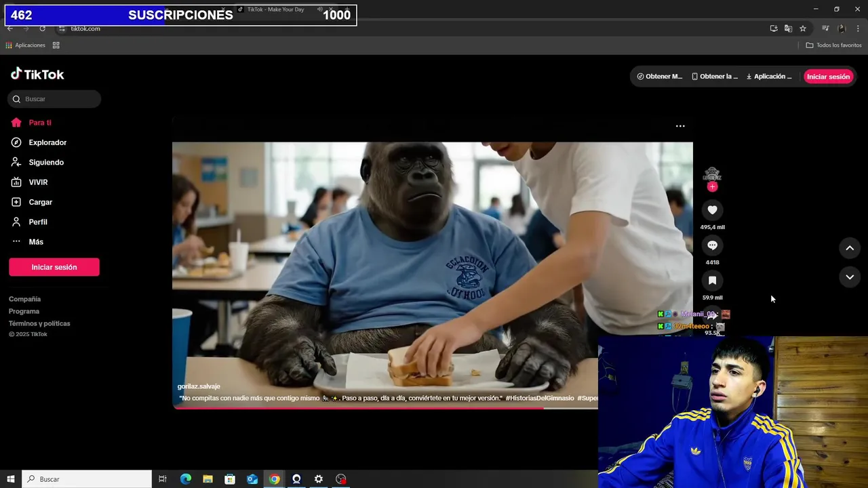Open the Todos los favoritos folder
The height and width of the screenshot is (488, 868).
pos(833,45)
